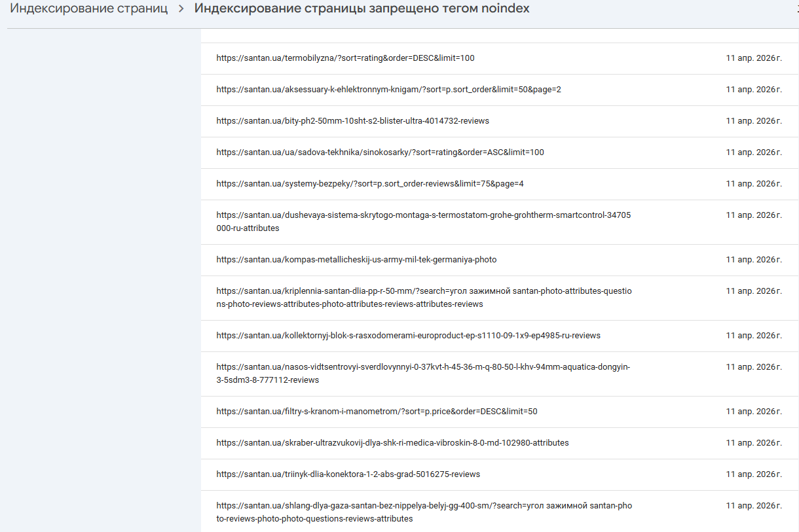This screenshot has height=532, width=799.
Task: Select the sadova-tekhnika/sinokosarky URL row
Action: (x=500, y=152)
